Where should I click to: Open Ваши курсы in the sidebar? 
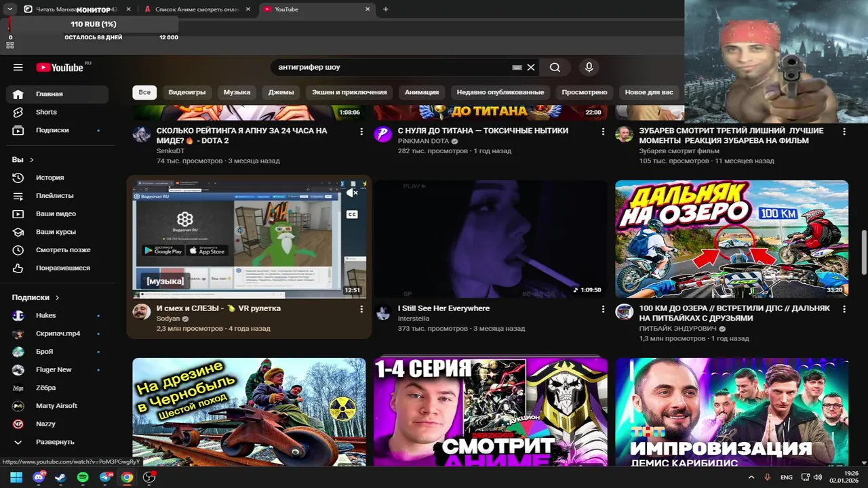[x=58, y=232]
